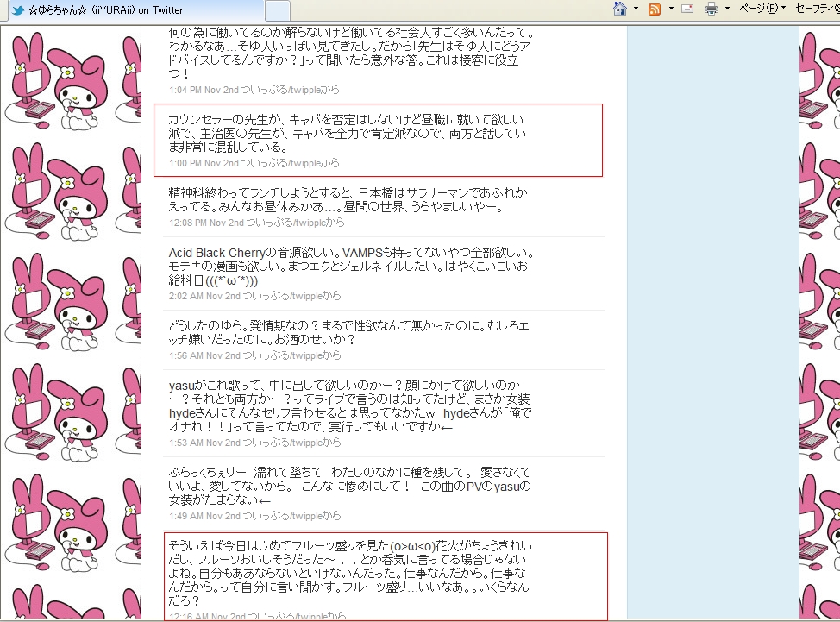Open the ページ(P) menu
The width and height of the screenshot is (840, 622).
pos(762,8)
